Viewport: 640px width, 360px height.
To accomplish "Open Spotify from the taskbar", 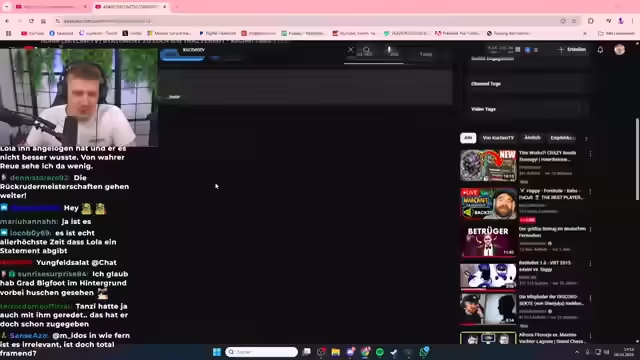I will tap(380, 352).
